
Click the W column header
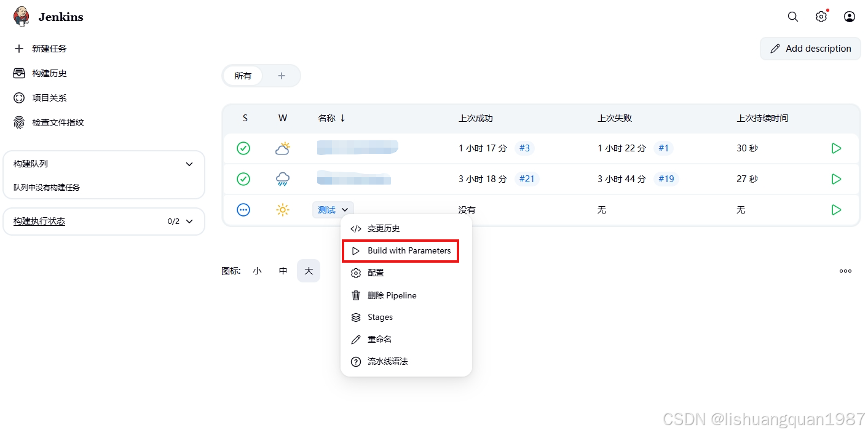pyautogui.click(x=283, y=118)
